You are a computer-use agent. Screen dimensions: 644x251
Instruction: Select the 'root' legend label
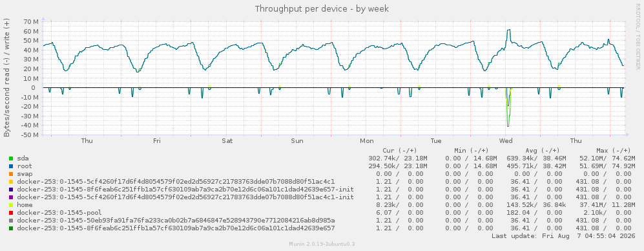(25, 166)
